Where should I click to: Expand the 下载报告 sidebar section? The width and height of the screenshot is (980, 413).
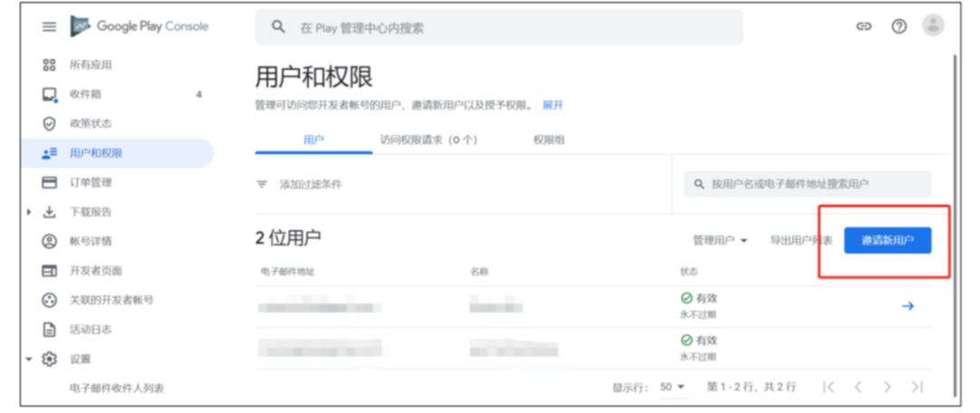30,212
